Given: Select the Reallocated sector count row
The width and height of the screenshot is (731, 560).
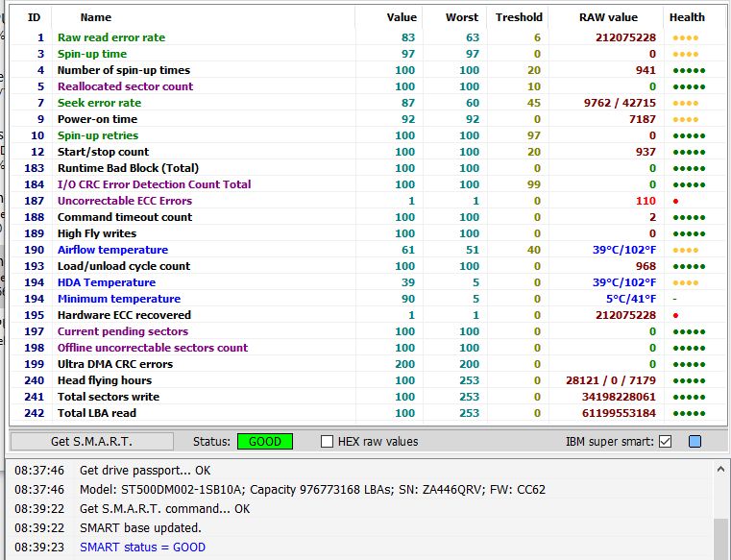Looking at the screenshot, I should pos(368,86).
